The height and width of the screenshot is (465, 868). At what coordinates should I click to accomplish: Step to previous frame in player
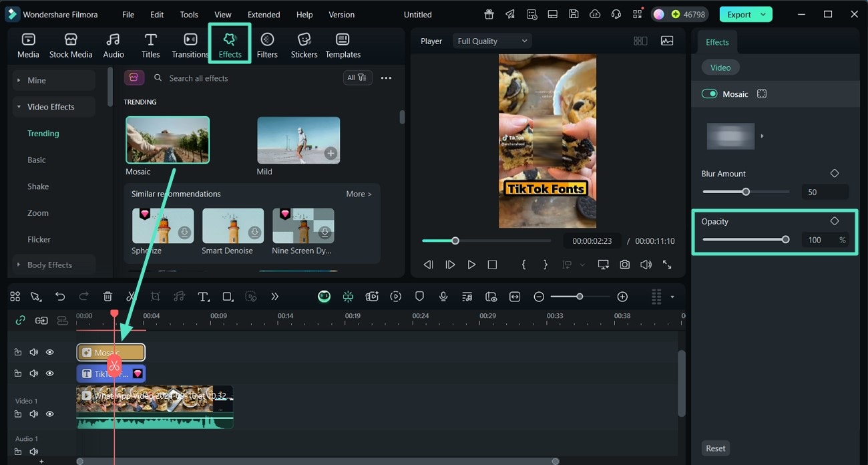[429, 265]
